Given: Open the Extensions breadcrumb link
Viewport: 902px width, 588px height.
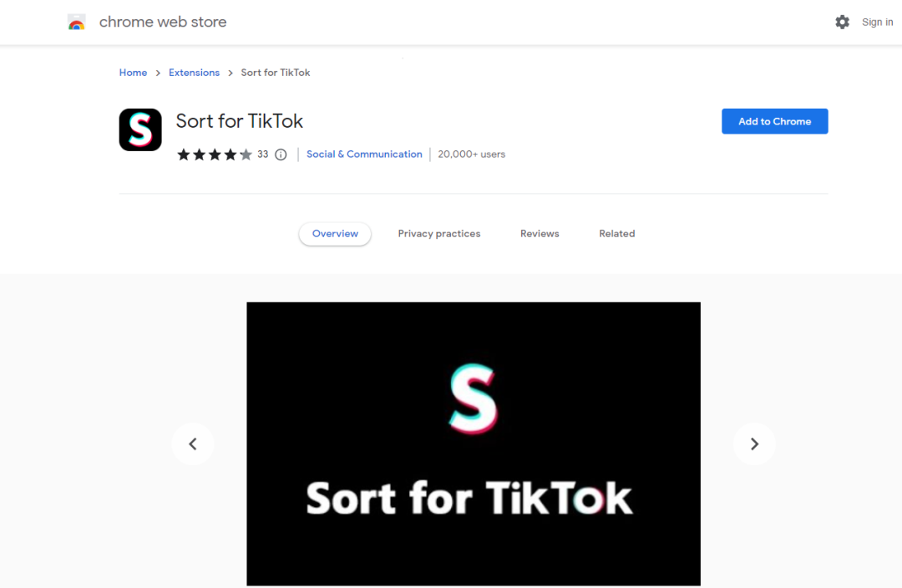Looking at the screenshot, I should pyautogui.click(x=194, y=73).
